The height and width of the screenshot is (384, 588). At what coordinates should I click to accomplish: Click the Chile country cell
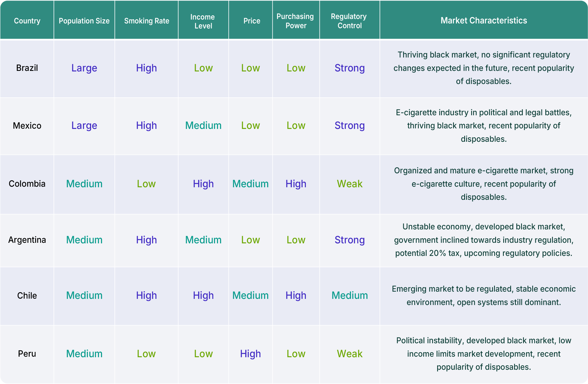(27, 296)
